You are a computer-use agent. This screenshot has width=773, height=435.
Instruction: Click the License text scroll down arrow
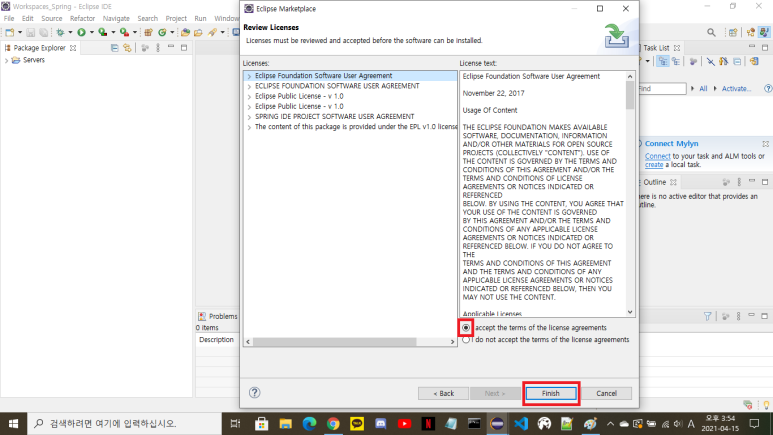point(630,312)
